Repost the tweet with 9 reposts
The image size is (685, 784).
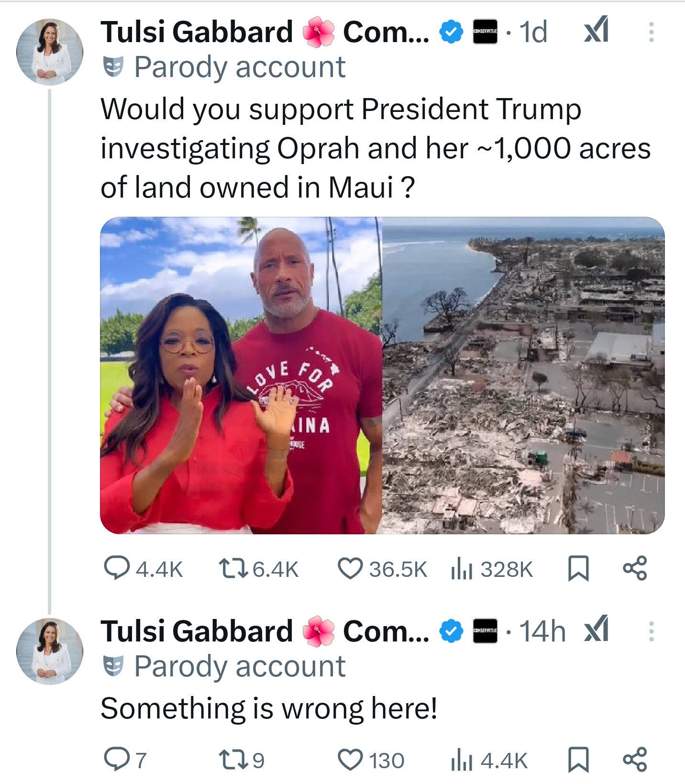(x=233, y=760)
